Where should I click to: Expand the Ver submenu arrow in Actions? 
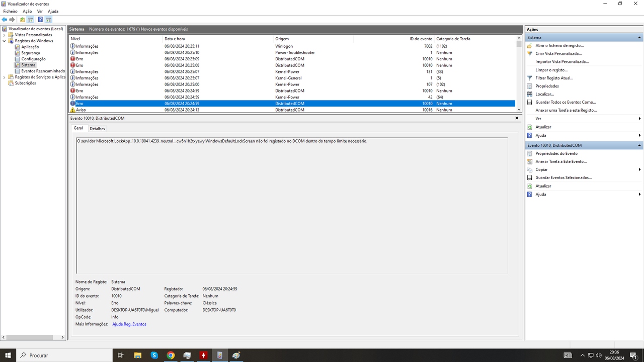639,119
